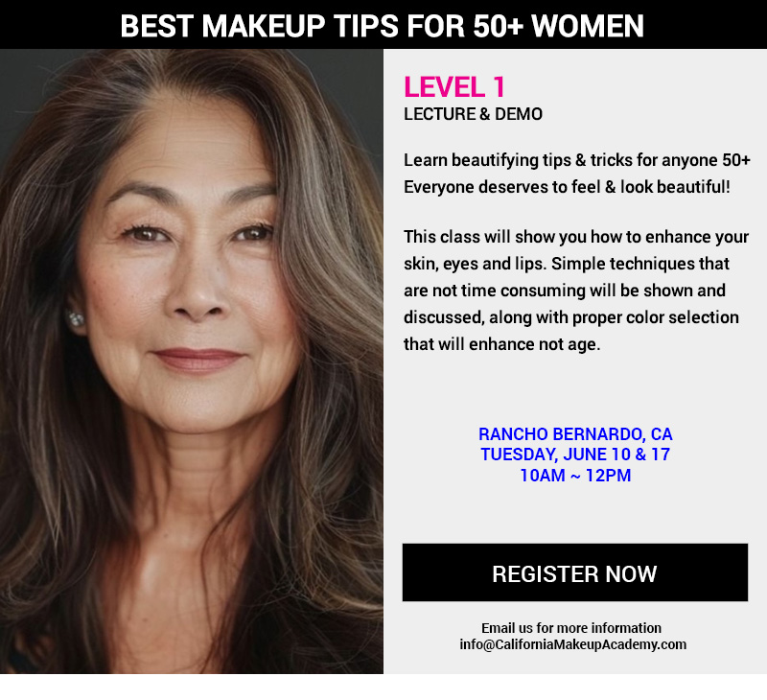Click the LEVEL 1 pink heading
The width and height of the screenshot is (767, 700).
point(453,87)
